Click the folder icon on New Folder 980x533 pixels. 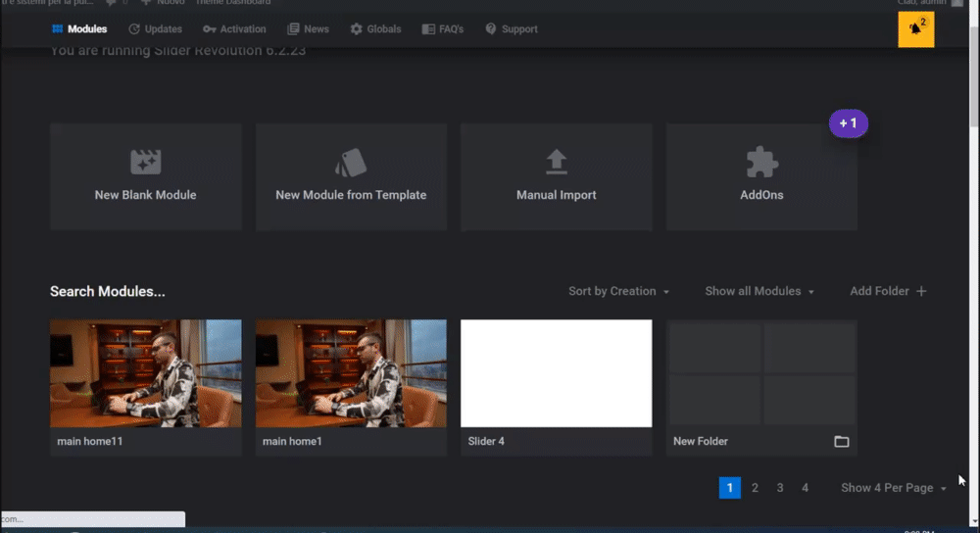point(841,441)
